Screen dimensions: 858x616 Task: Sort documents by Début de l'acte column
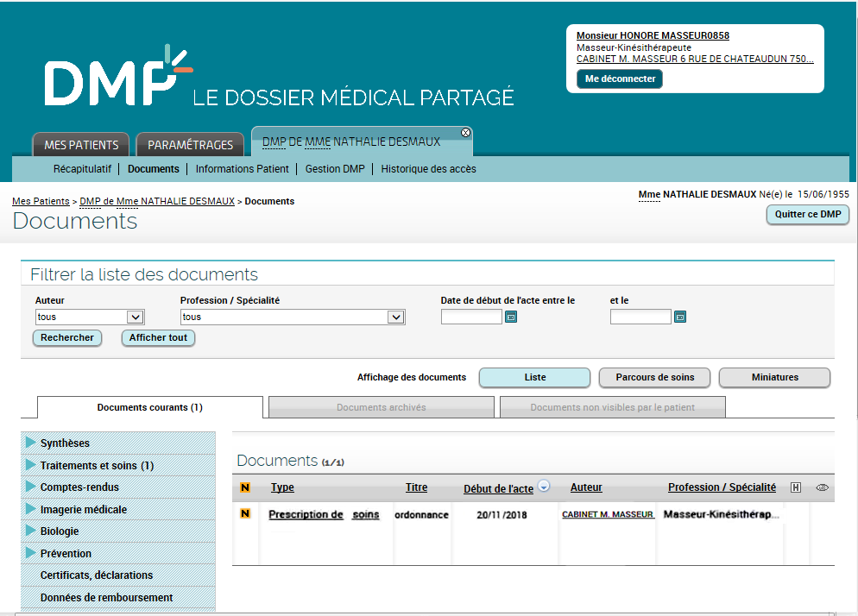click(x=498, y=488)
